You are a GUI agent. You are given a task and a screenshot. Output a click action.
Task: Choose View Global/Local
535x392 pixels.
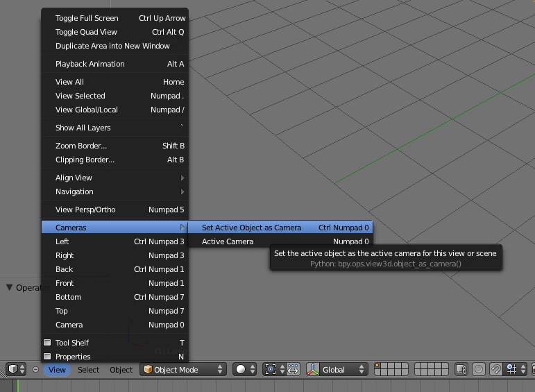pos(115,110)
